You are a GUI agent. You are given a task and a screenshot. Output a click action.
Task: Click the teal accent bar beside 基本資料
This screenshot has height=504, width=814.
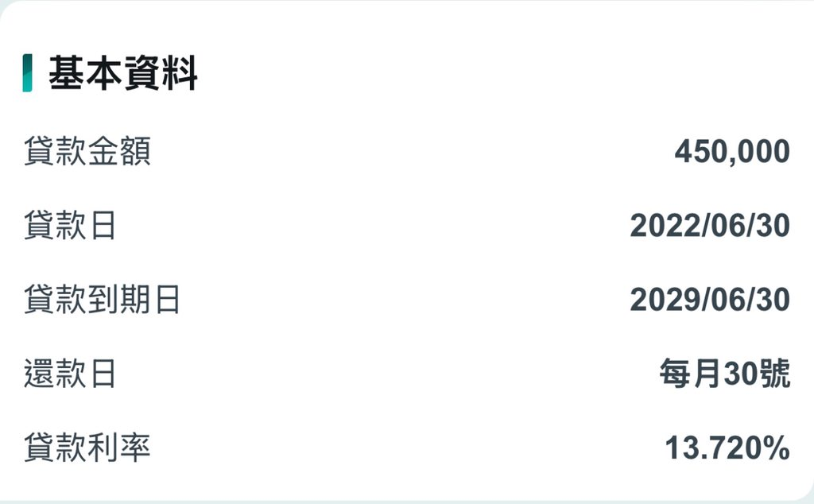coord(28,73)
